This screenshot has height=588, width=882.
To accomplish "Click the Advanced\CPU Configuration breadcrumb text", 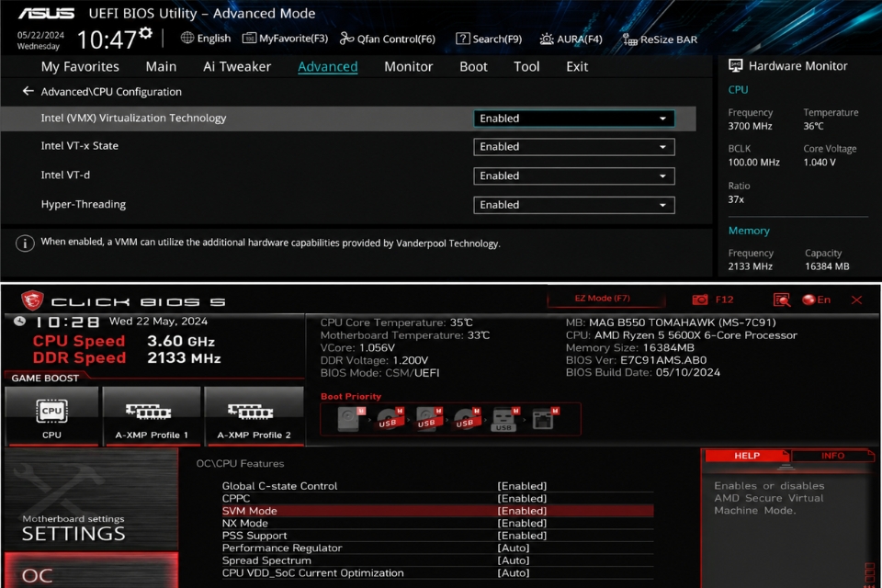I will coord(111,92).
